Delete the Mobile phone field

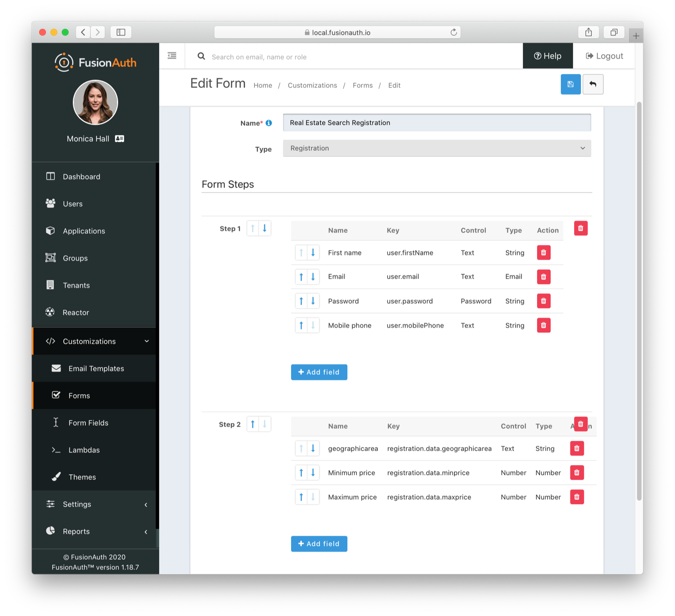[543, 325]
